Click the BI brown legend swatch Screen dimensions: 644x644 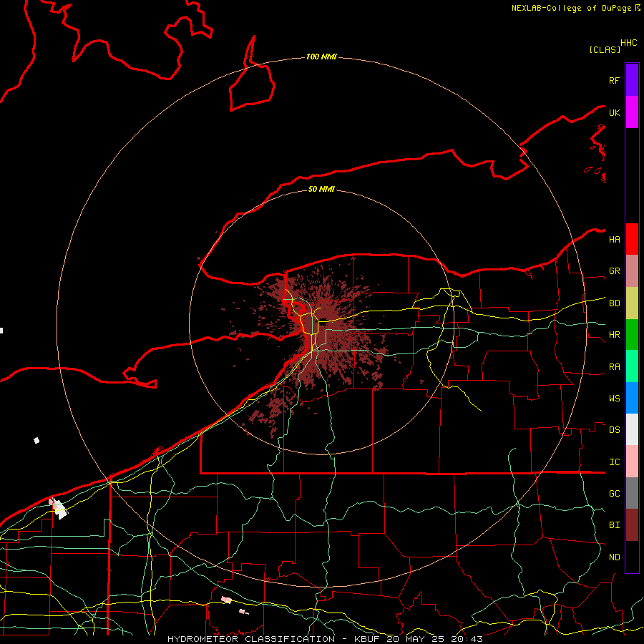point(632,525)
